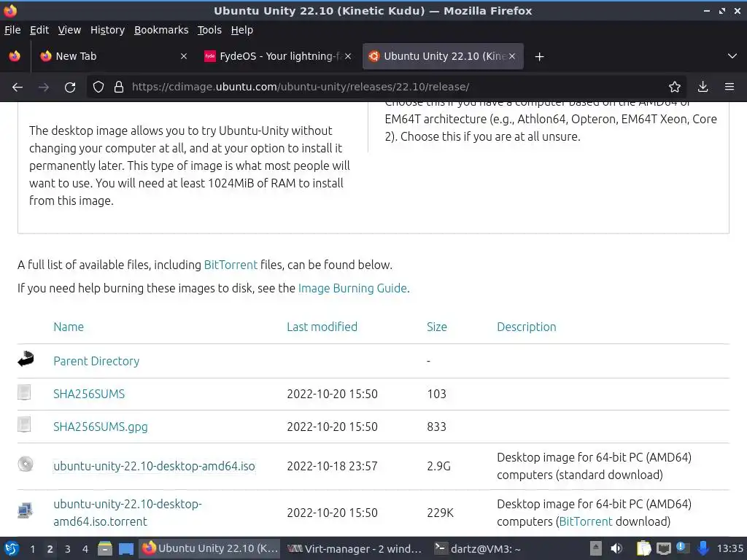Show site security padlock info
747x560 pixels.
tap(119, 87)
